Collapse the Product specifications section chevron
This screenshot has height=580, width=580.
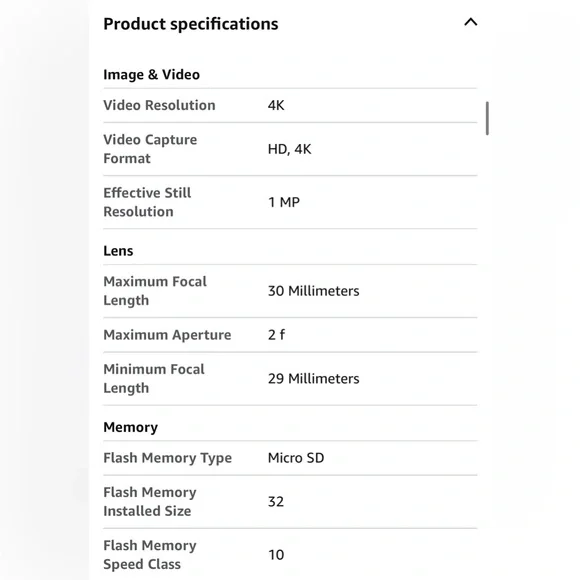[471, 22]
